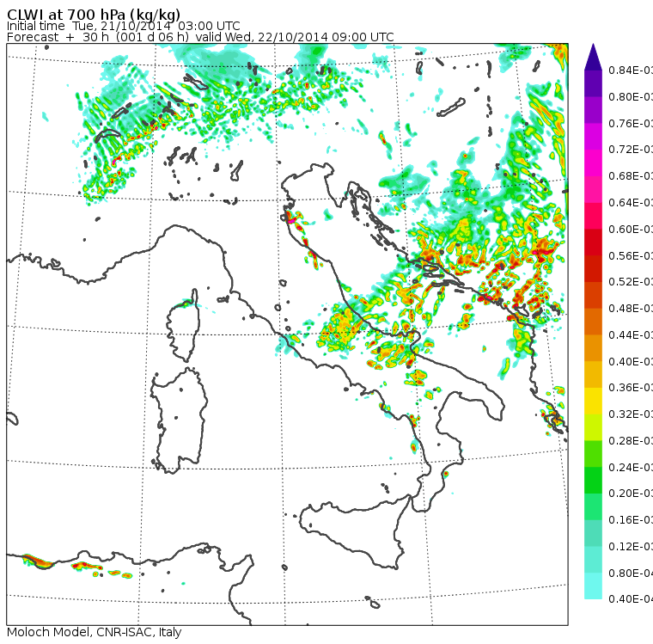Image resolution: width=653 pixels, height=644 pixels.
Task: Click the 0.48E-03 legend label
Action: (x=631, y=309)
